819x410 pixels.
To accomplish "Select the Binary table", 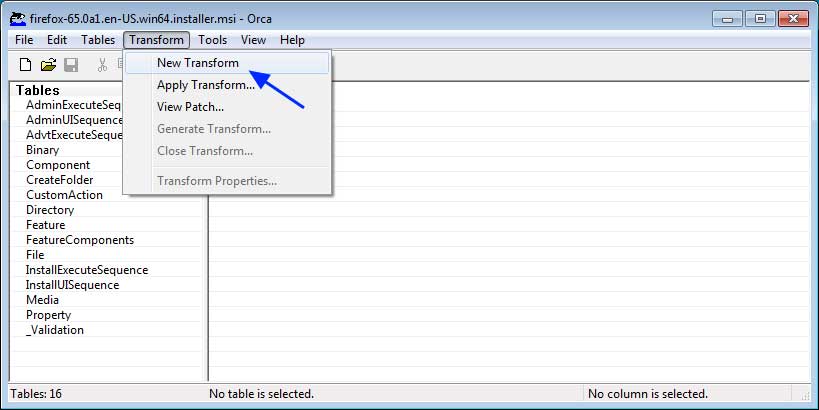I will [42, 150].
